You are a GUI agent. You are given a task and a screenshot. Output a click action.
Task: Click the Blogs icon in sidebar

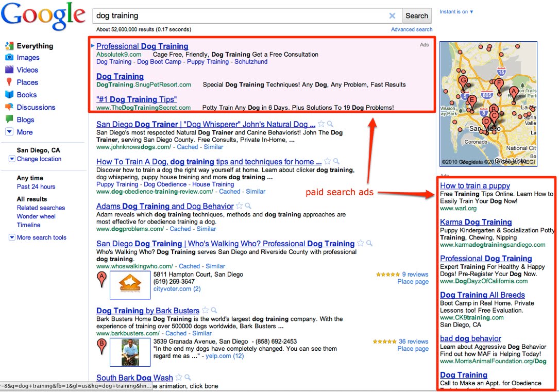9,120
